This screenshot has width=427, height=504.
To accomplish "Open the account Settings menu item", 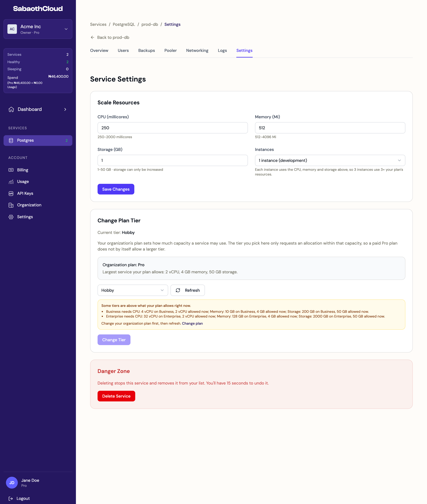I will tap(38, 217).
